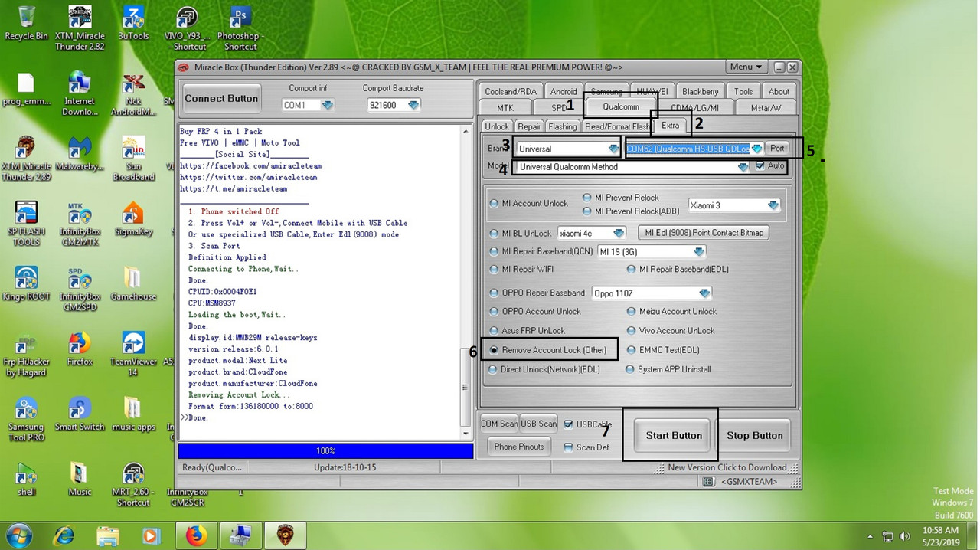Click the 100% blue progress bar
This screenshot has height=550, width=980.
coord(325,451)
